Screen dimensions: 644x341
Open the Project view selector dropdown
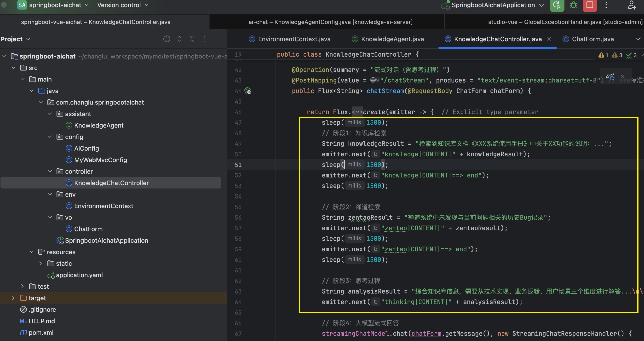tap(15, 39)
